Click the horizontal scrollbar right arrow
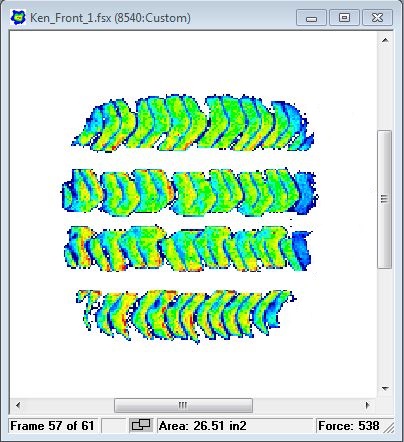 [x=367, y=405]
